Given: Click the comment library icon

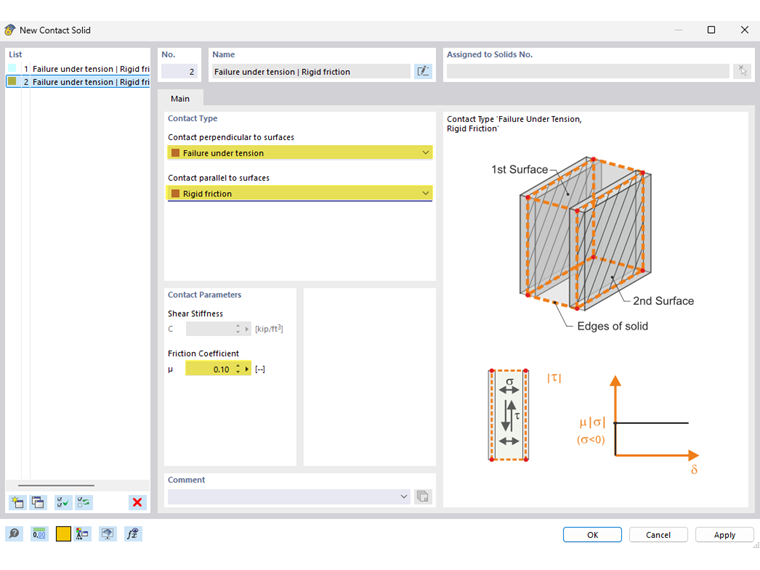Looking at the screenshot, I should pyautogui.click(x=423, y=496).
